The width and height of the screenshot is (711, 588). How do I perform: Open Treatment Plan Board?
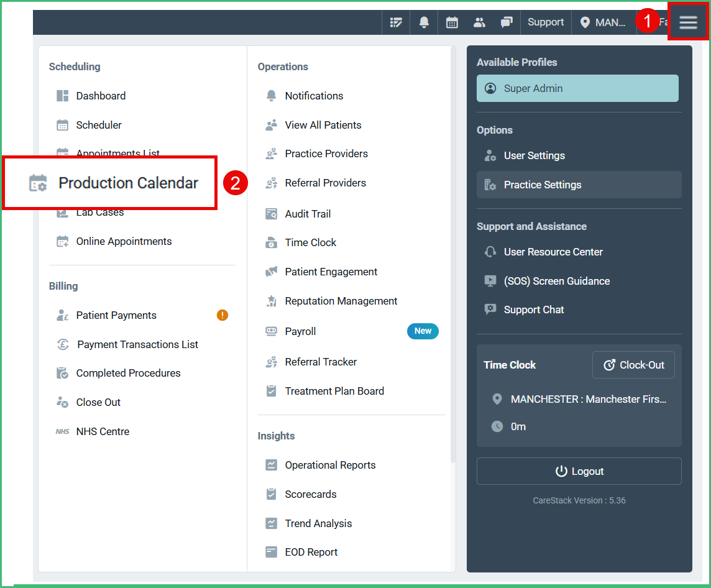334,391
